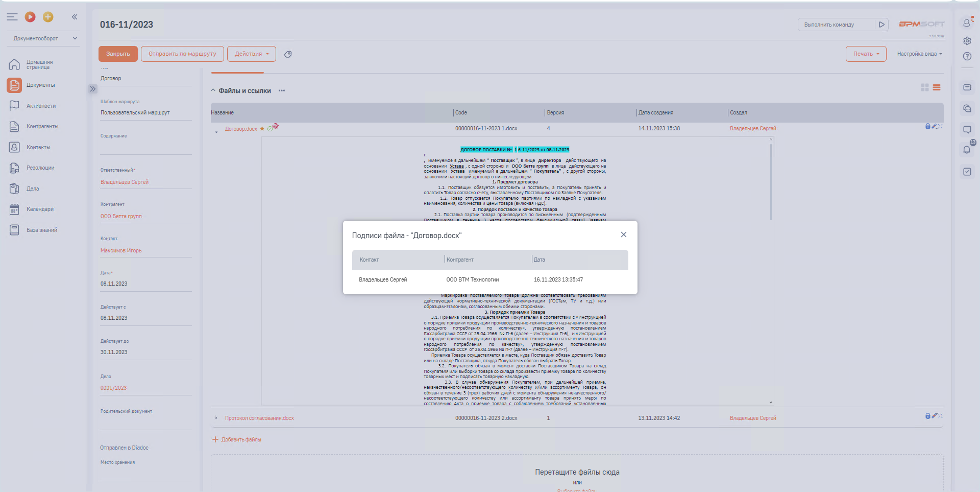
Task: Click Отправить по маршруту button
Action: tap(182, 54)
